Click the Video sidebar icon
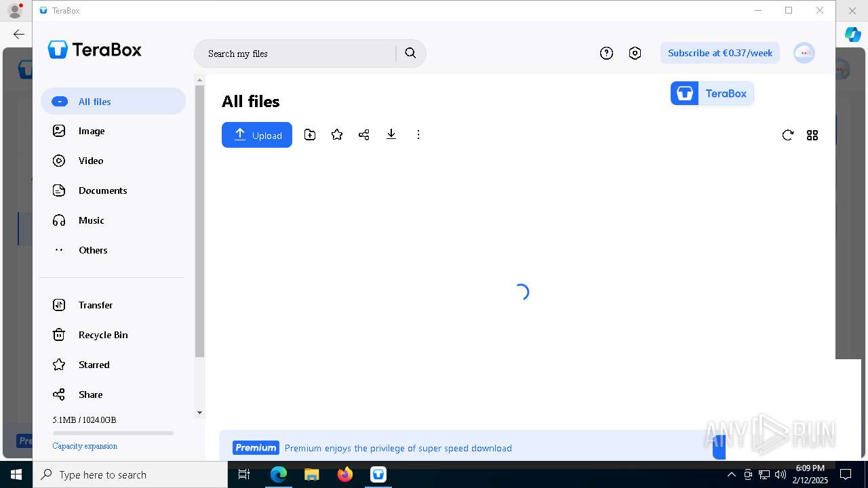 coord(59,161)
